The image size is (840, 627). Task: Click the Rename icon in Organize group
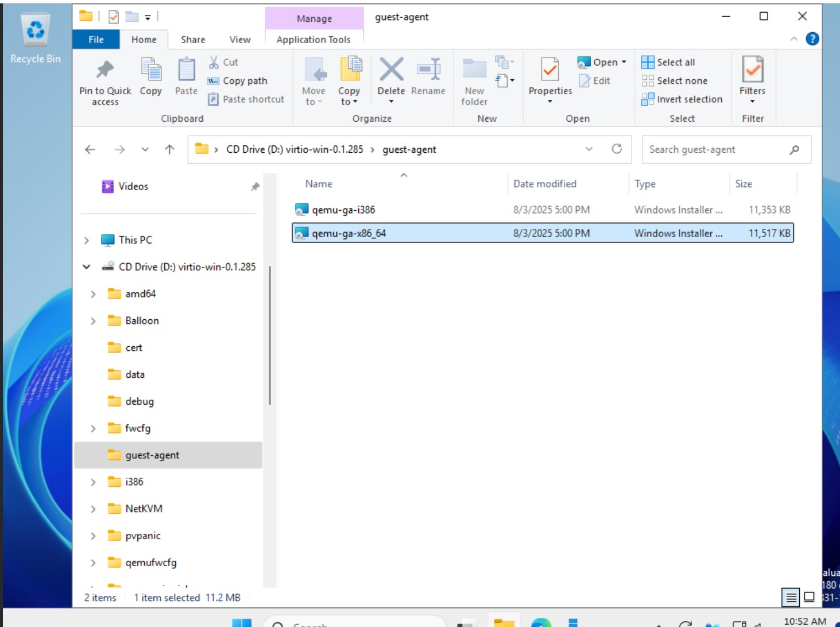pos(428,71)
